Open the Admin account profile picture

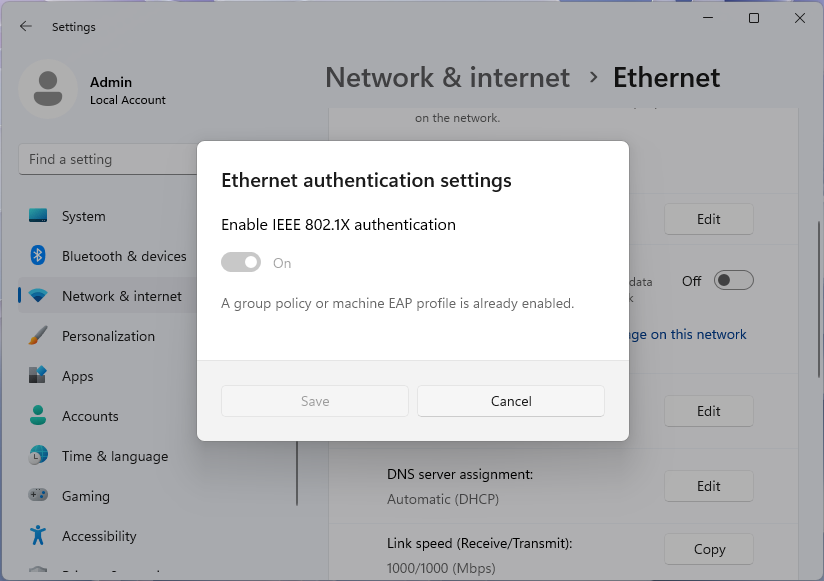click(x=47, y=90)
